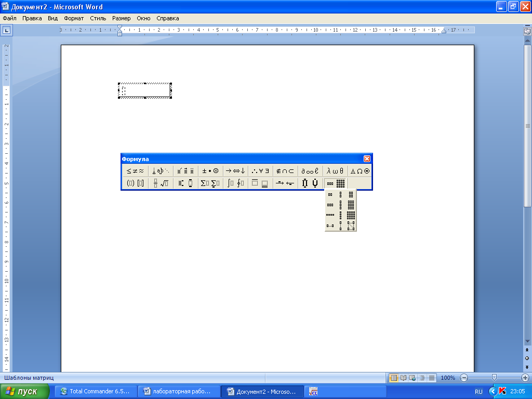This screenshot has height=399, width=532.
Task: Switch to лабораторная рабо… taskbar window
Action: click(x=179, y=392)
